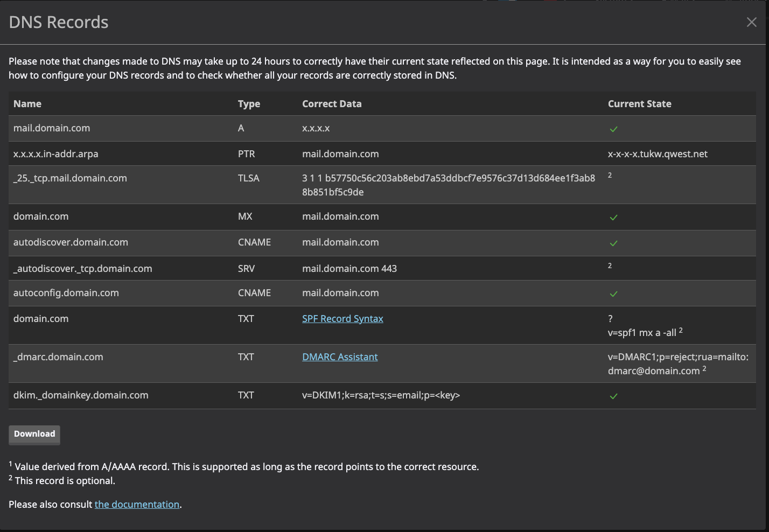Click the Correct Data column header
Viewport: 769px width, 532px height.
pyautogui.click(x=332, y=104)
